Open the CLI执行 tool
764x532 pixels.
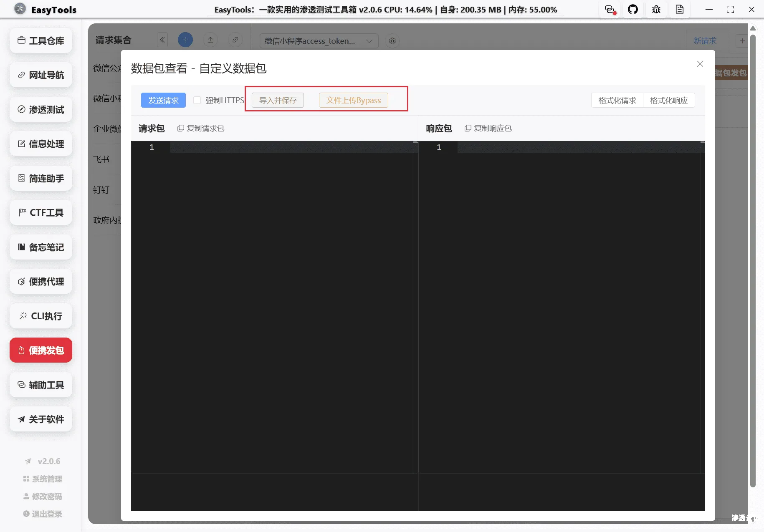pyautogui.click(x=40, y=316)
